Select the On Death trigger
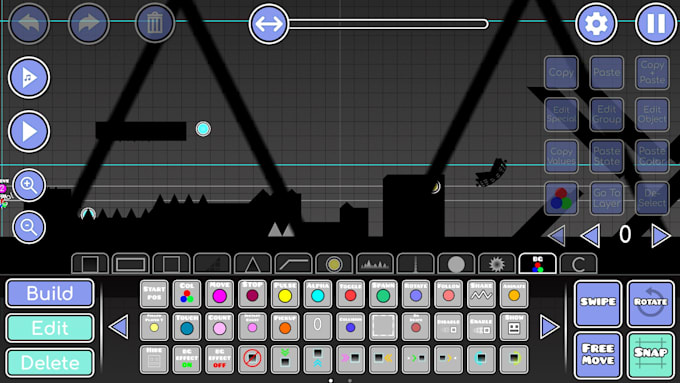Screen dimensions: 680x383 [416, 326]
